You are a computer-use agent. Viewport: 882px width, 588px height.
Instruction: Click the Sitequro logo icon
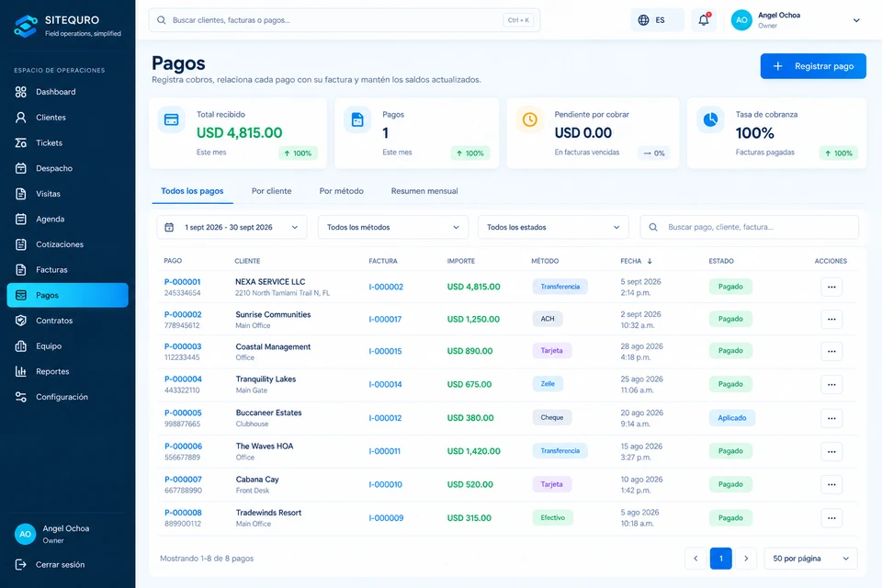(26, 26)
